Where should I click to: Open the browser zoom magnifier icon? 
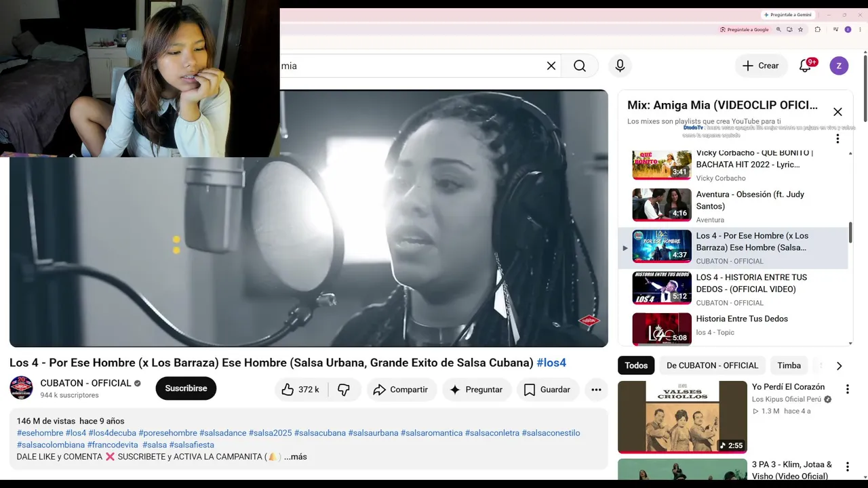778,30
